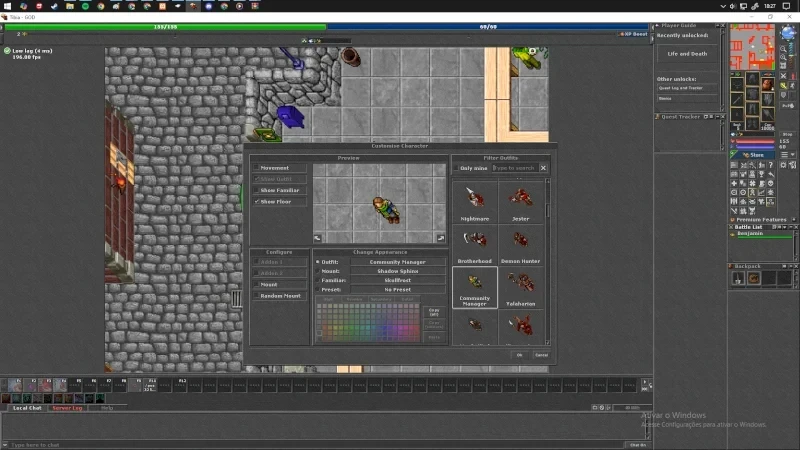
Task: Select the Mount radio button
Action: [x=317, y=271]
